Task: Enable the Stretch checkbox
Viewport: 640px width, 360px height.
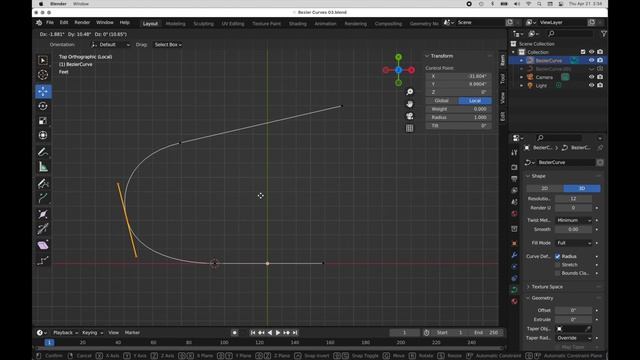Action: click(558, 265)
